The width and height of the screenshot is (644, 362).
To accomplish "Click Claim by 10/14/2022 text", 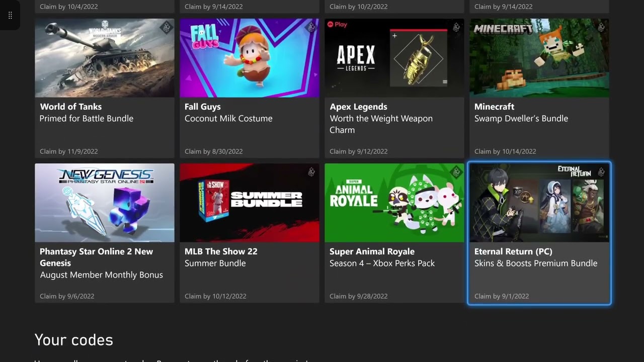I will pos(505,151).
